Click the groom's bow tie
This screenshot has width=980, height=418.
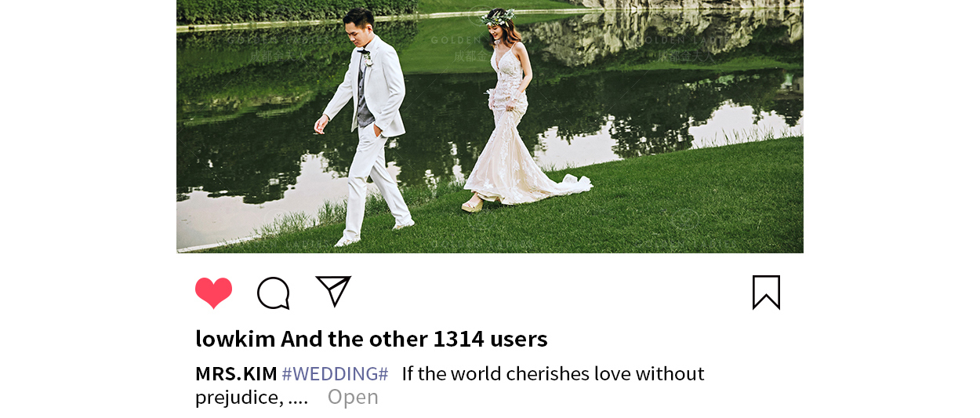click(x=363, y=53)
